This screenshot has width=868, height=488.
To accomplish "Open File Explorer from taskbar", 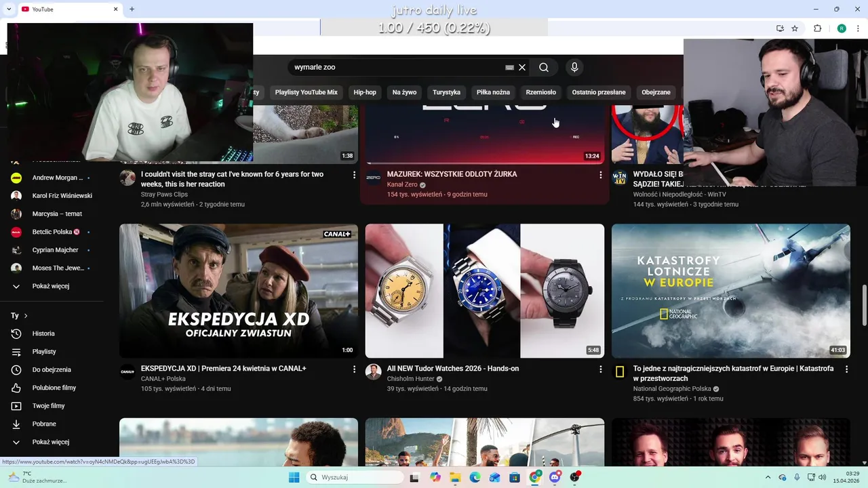I will [455, 477].
